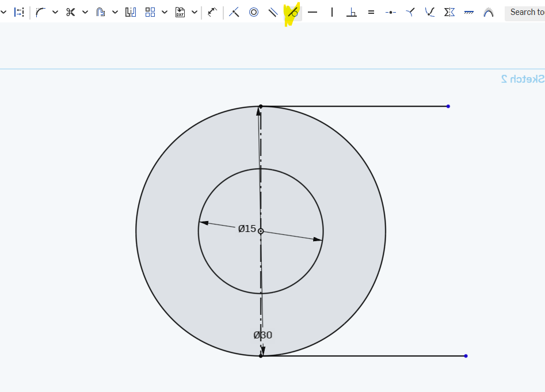Select the Linear Pattern tool
The height and width of the screenshot is (392, 545).
pyautogui.click(x=150, y=12)
